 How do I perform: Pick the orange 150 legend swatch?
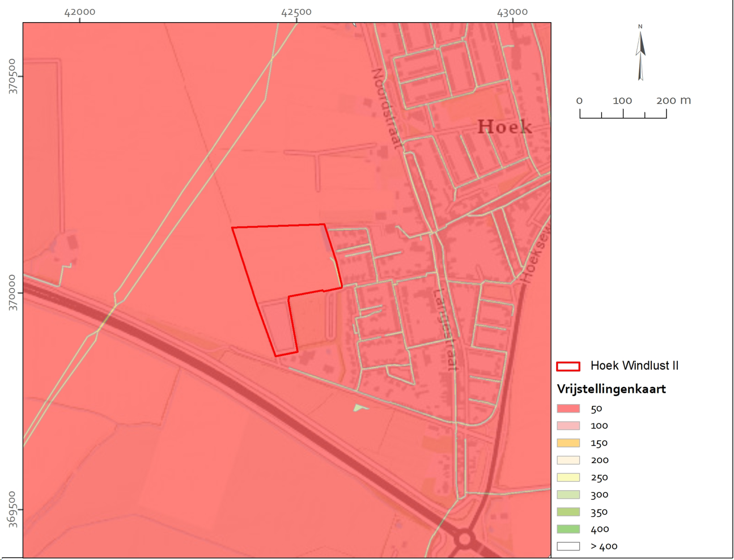[568, 443]
